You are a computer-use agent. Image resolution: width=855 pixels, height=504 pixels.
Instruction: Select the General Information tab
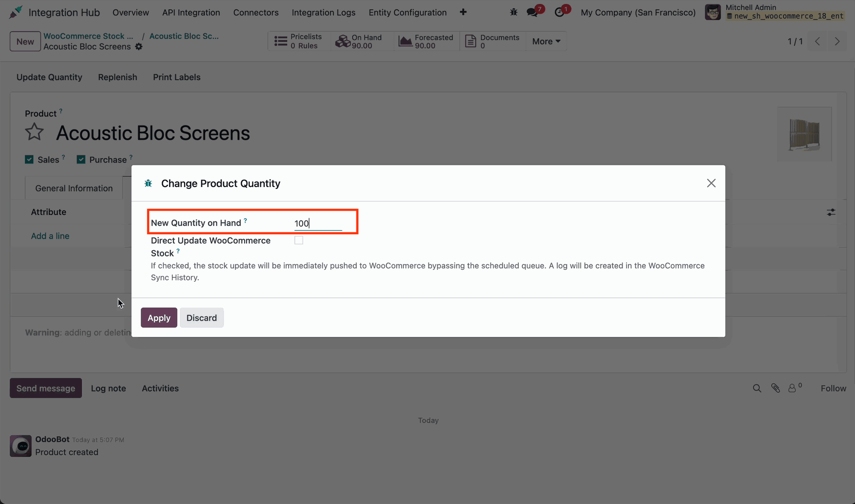tap(74, 188)
